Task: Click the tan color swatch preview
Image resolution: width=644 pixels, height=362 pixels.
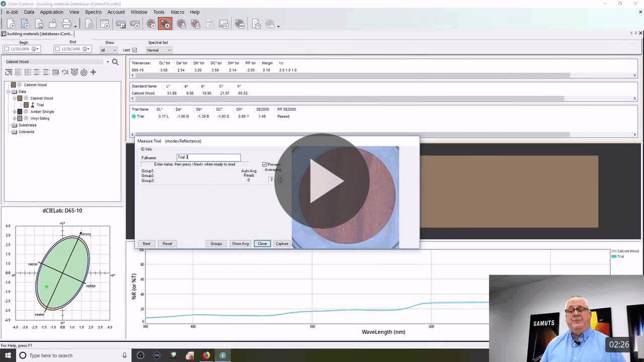Action: tap(509, 192)
